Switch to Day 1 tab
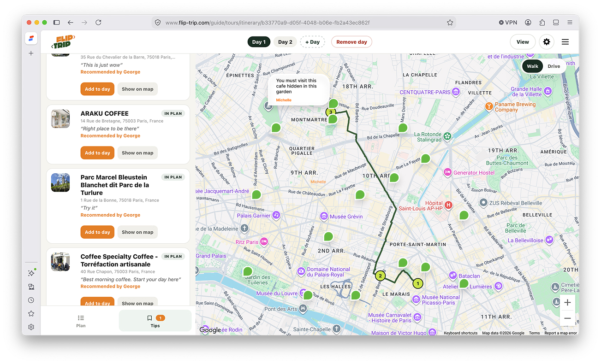Screen dimensions: 601x364 coord(259,42)
